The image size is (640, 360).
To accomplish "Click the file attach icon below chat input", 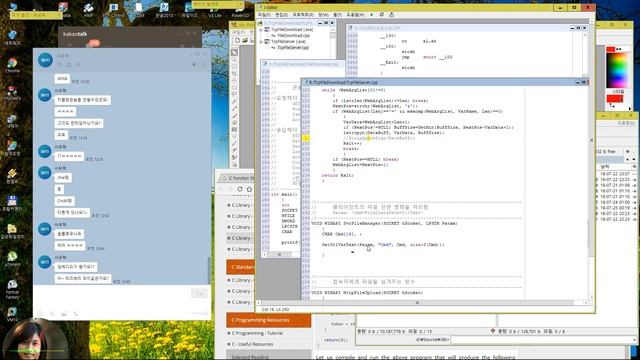I will coord(52,313).
